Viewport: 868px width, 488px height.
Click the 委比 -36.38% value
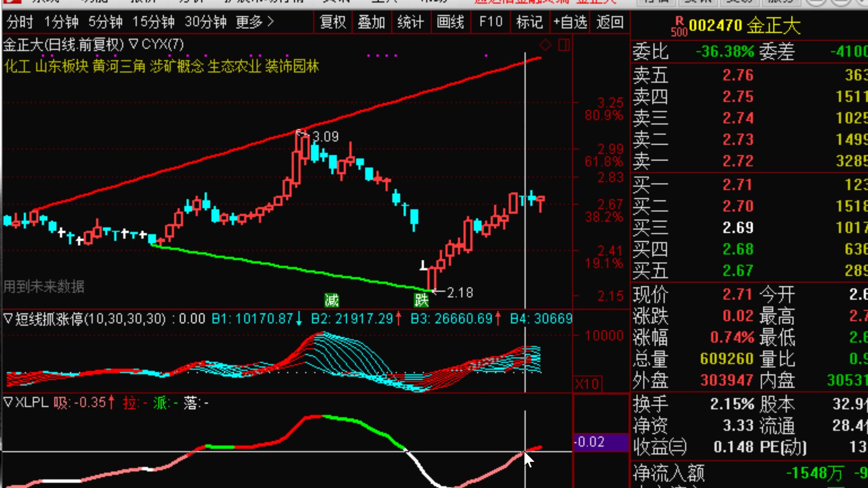pyautogui.click(x=725, y=52)
